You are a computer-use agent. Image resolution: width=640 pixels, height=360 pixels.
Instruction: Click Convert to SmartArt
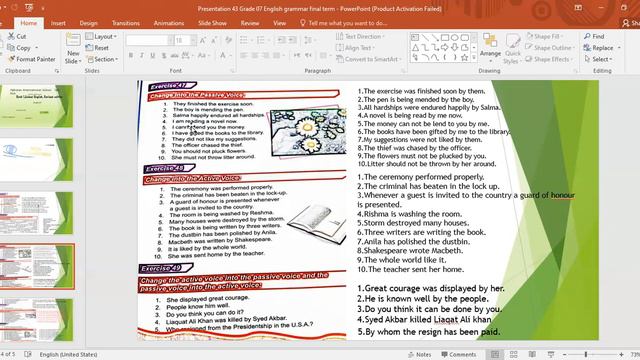click(x=369, y=59)
